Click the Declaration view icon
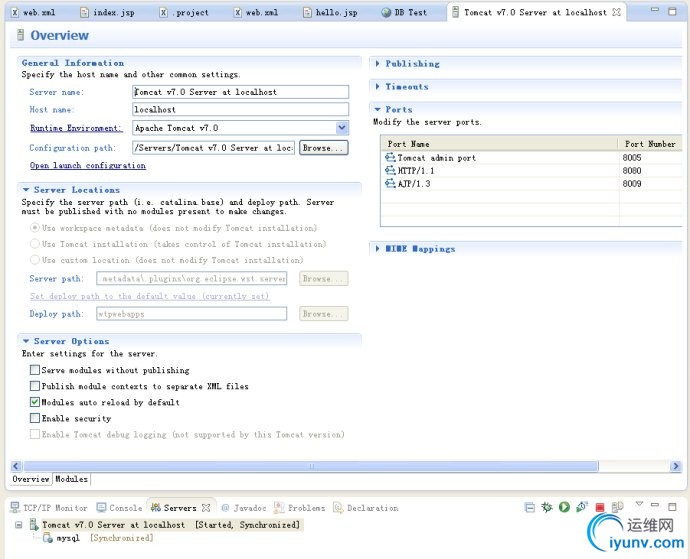 [338, 508]
